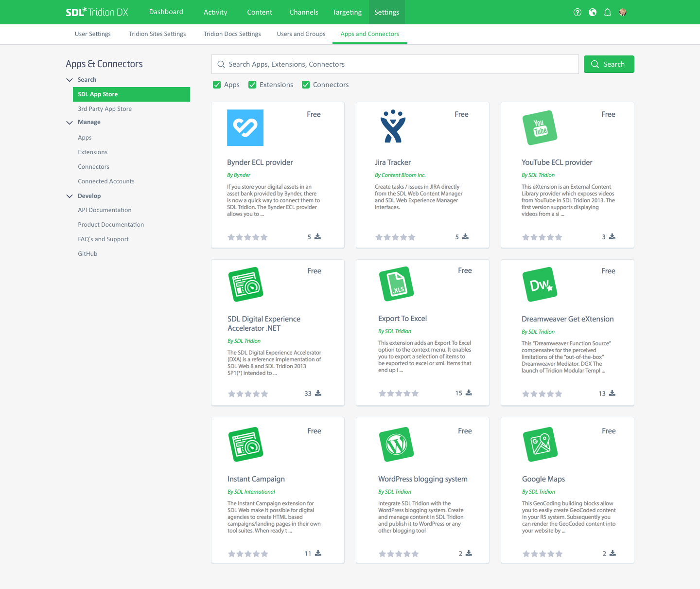Image resolution: width=700 pixels, height=589 pixels.
Task: Open Product Documentation link
Action: pyautogui.click(x=111, y=225)
